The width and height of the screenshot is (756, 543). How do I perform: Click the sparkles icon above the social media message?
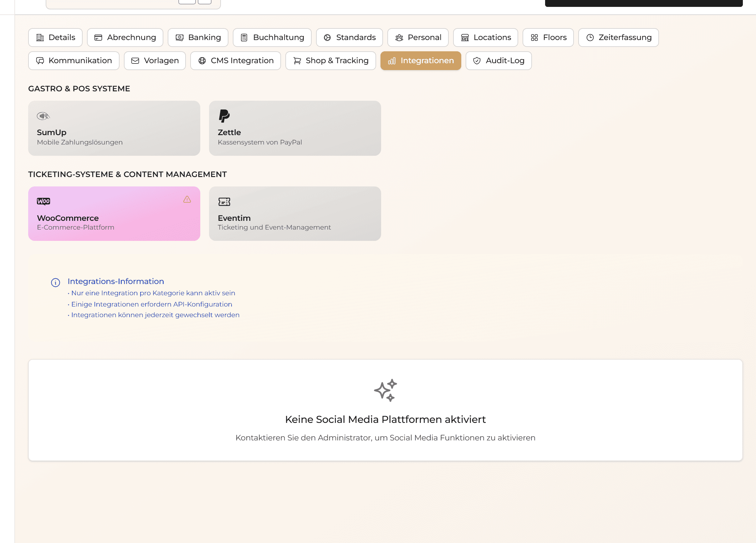point(386,390)
